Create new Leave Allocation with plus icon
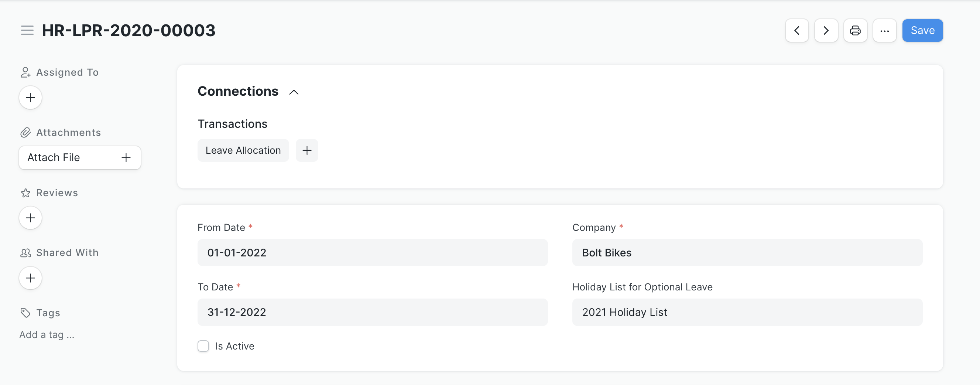Screen dimensions: 980x385 pyautogui.click(x=306, y=150)
